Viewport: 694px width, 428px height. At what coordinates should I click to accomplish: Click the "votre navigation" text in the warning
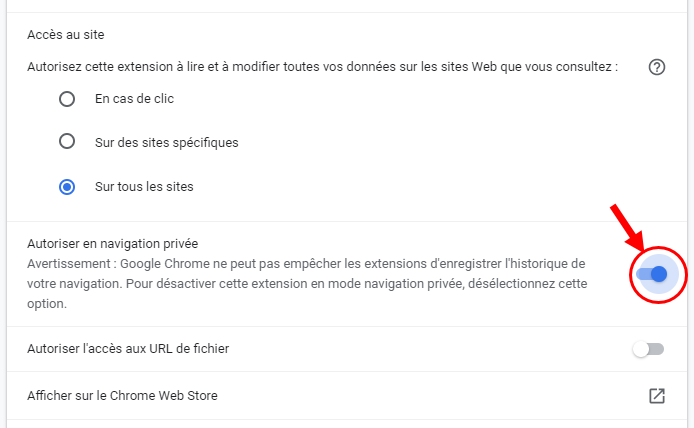pyautogui.click(x=72, y=282)
